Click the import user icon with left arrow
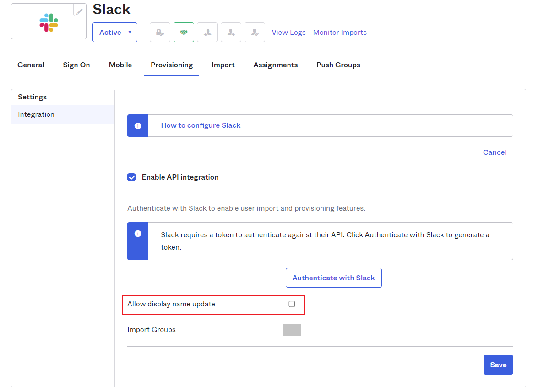The width and height of the screenshot is (533, 392). pos(207,33)
